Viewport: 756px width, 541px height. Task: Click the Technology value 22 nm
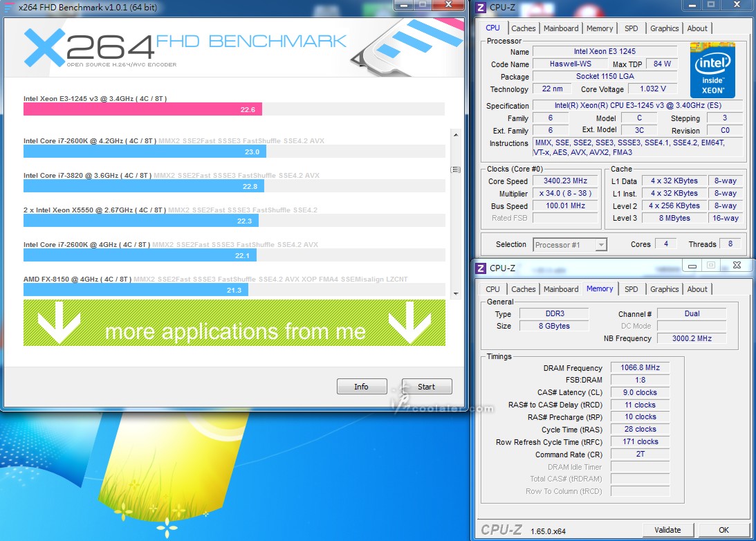[x=552, y=89]
